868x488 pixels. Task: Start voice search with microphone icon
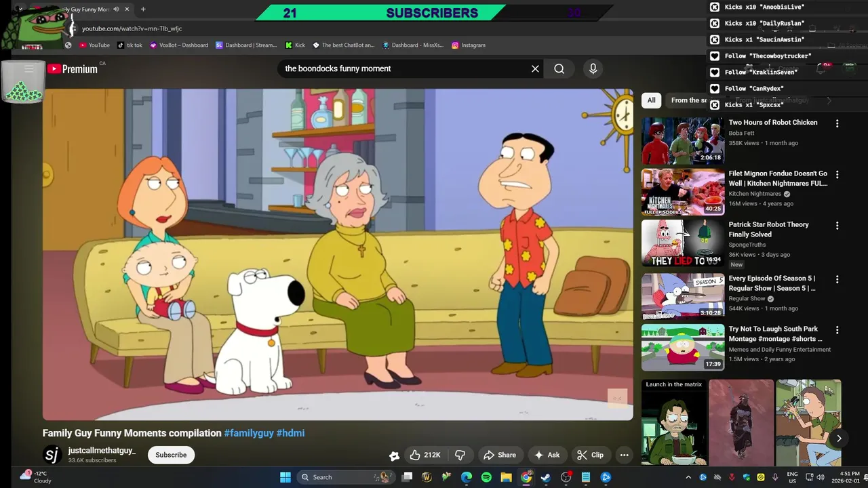pos(593,68)
